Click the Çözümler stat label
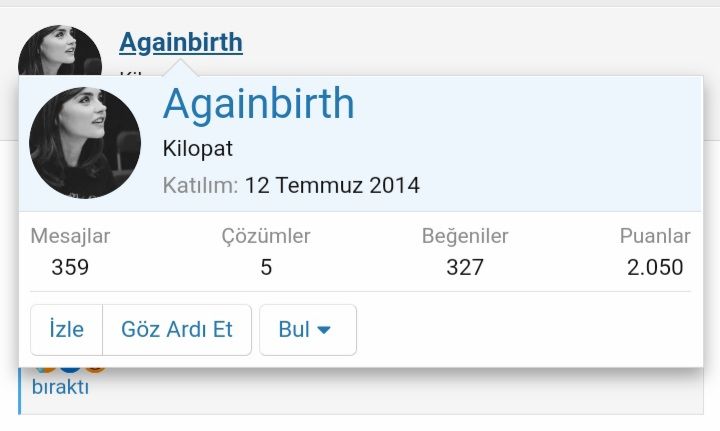This screenshot has width=720, height=431. point(266,236)
